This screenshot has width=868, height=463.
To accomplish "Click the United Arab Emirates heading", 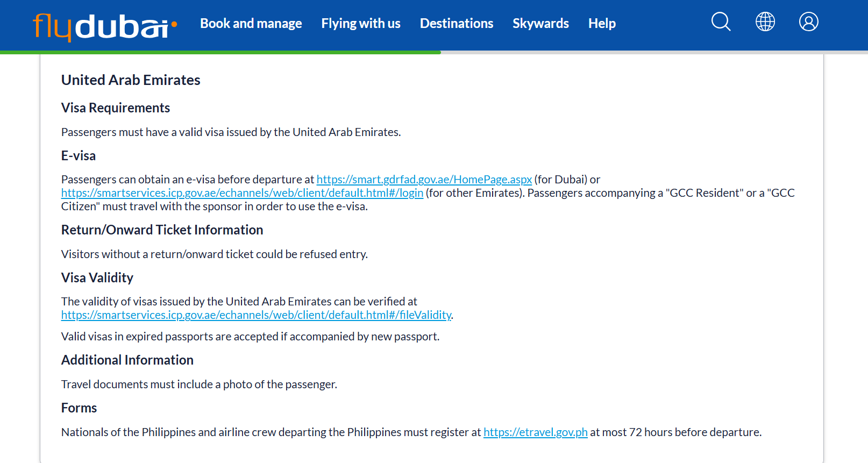I will pyautogui.click(x=131, y=80).
